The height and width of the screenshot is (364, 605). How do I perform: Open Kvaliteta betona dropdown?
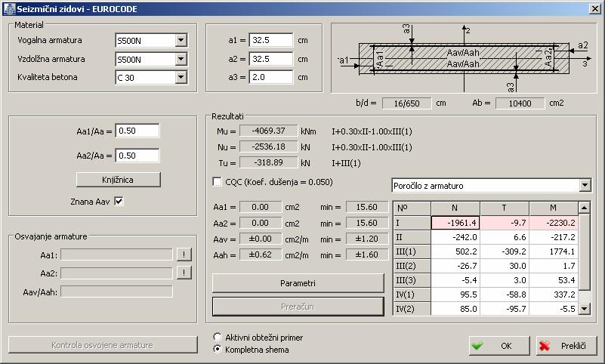point(181,77)
